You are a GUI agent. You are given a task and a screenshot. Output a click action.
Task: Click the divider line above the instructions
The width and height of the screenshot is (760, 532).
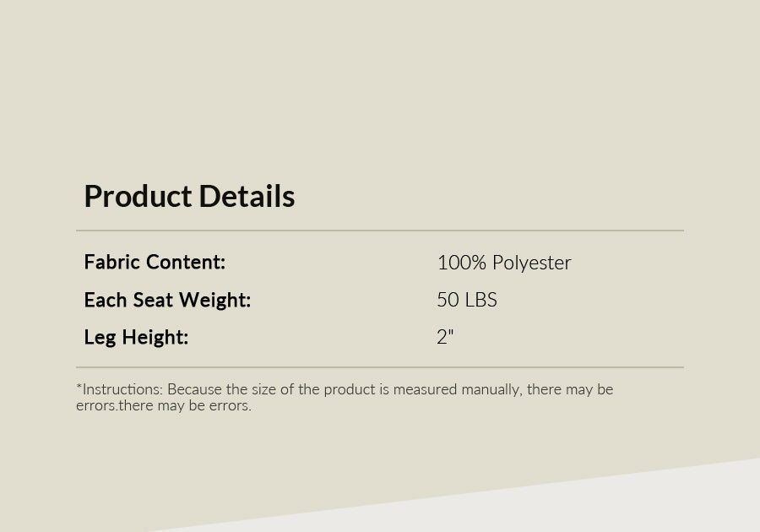tap(380, 367)
